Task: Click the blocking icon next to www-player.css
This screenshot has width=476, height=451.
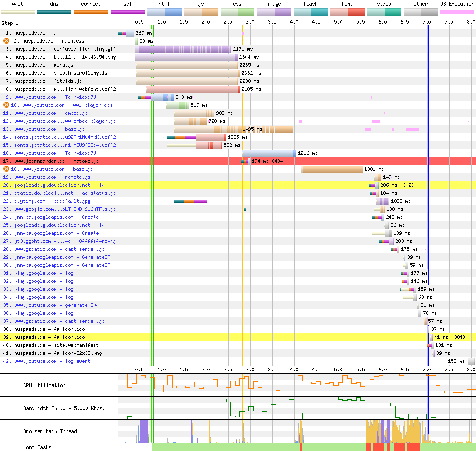Action: (7, 105)
